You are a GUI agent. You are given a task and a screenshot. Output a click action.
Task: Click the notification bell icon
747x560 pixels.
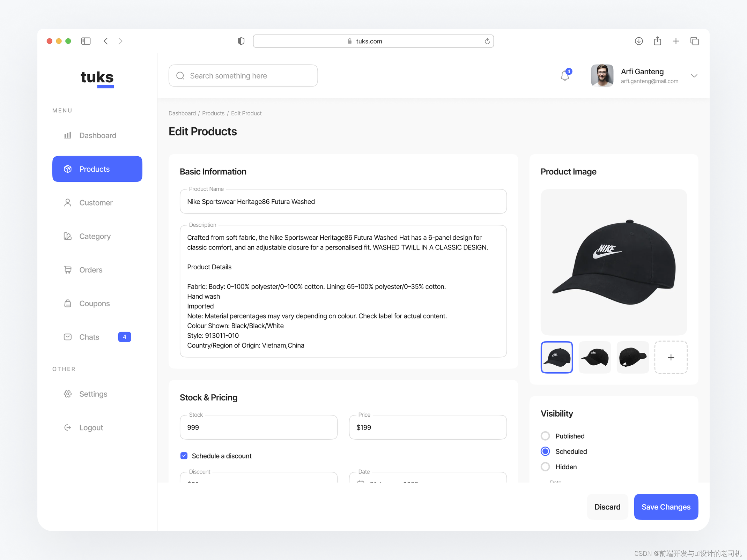(x=565, y=75)
